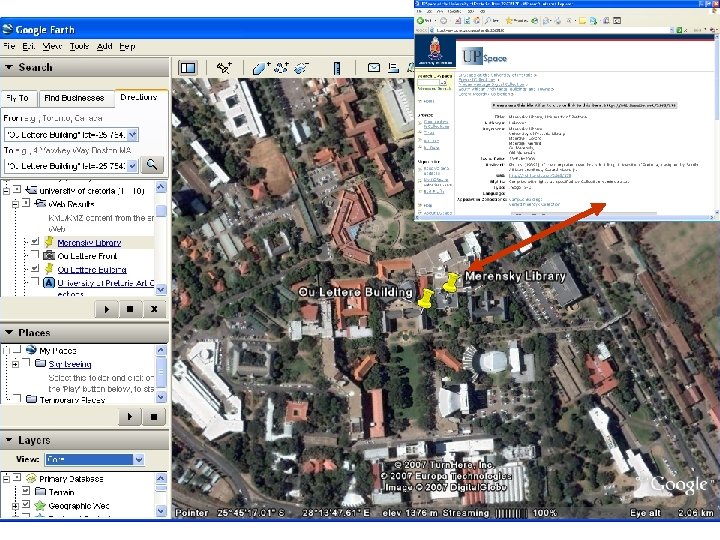Switch to the Fly To tab
The width and height of the screenshot is (720, 540).
[18, 98]
